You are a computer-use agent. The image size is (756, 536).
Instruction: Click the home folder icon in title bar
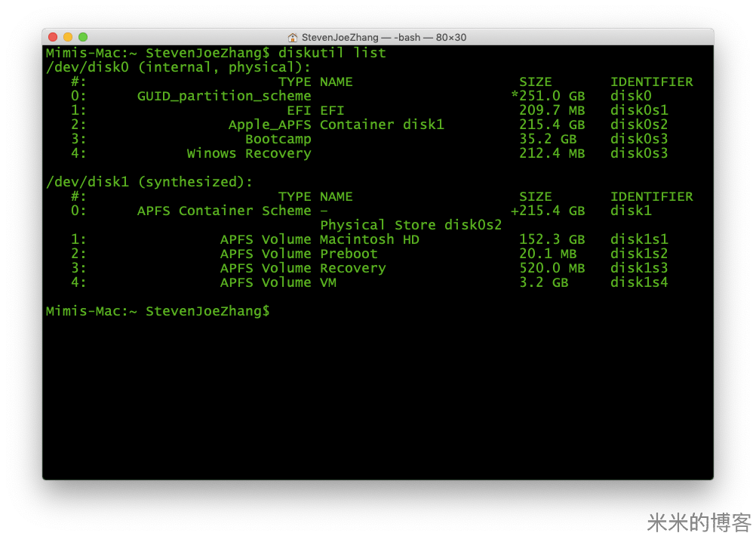293,37
